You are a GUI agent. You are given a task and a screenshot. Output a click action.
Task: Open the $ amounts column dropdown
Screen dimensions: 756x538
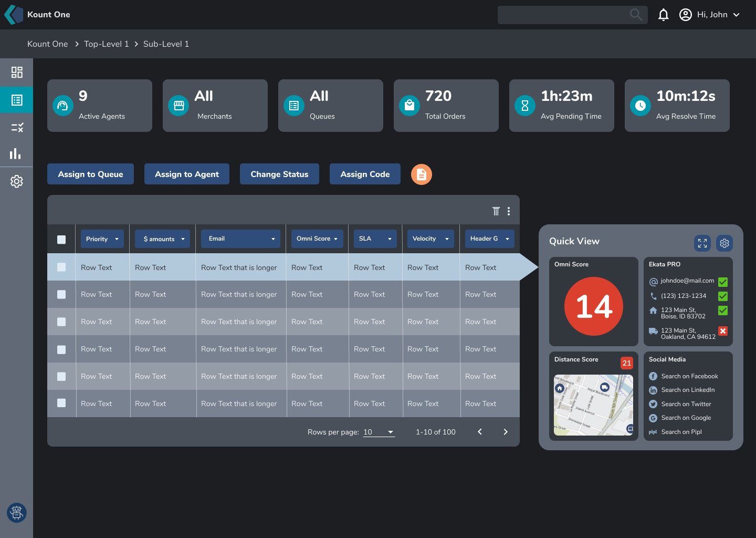pos(162,239)
